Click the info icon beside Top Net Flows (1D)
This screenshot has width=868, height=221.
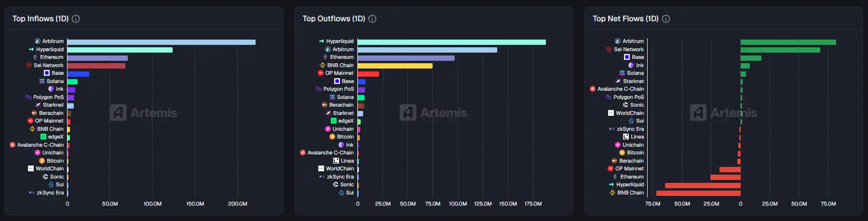coord(666,19)
